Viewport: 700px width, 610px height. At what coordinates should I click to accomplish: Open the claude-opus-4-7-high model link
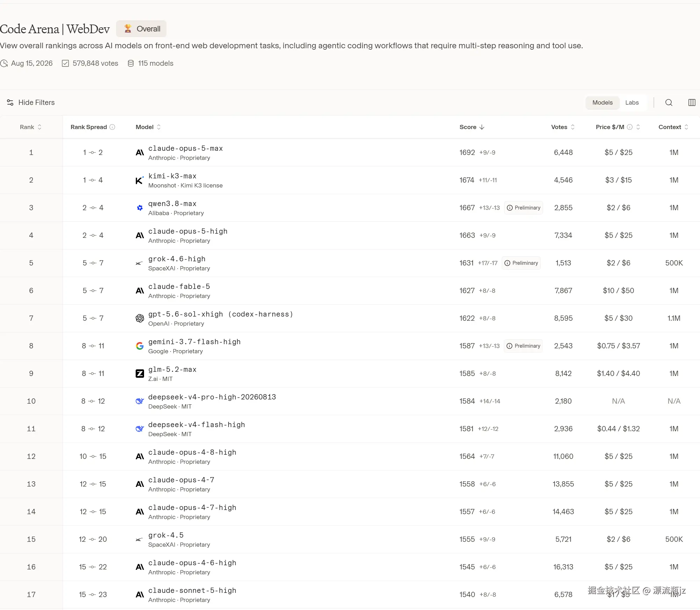click(x=192, y=508)
